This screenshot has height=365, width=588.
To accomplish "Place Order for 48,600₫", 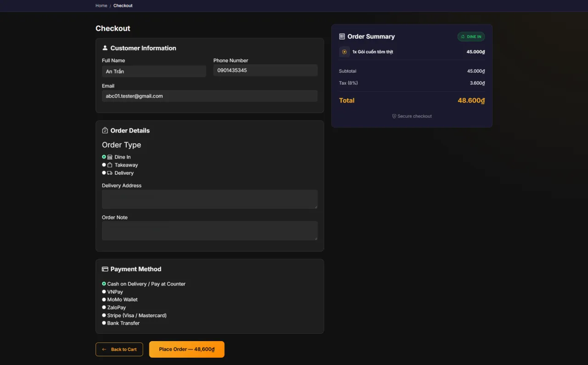I will (187, 349).
